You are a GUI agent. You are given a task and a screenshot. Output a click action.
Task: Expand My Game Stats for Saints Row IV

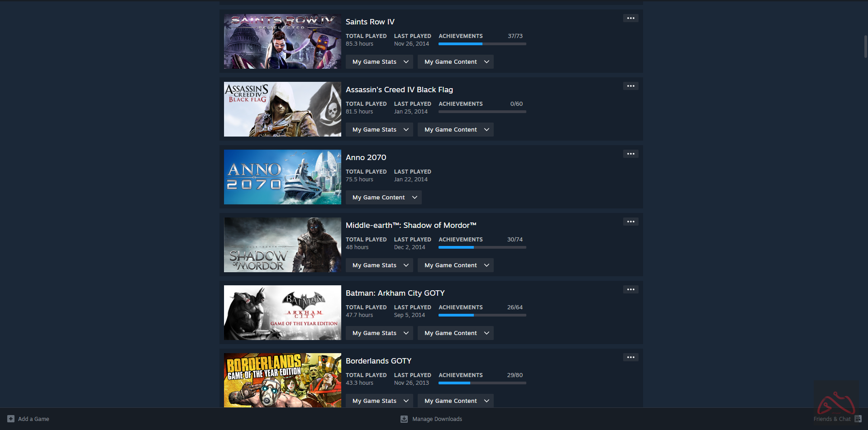tap(379, 62)
